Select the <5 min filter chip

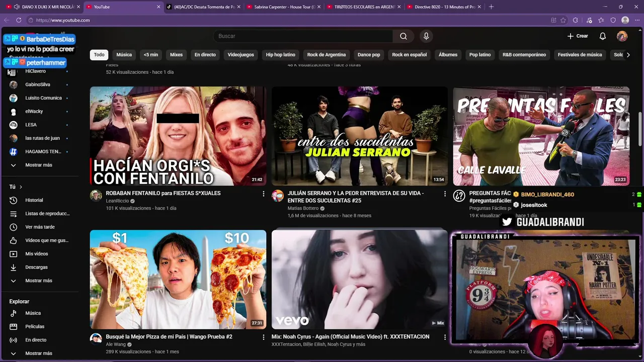tap(151, 55)
